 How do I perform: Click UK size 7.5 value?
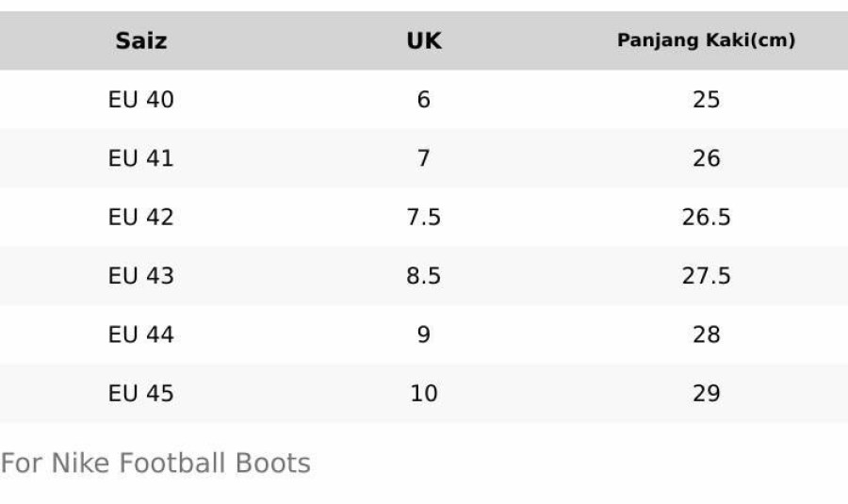click(x=424, y=217)
